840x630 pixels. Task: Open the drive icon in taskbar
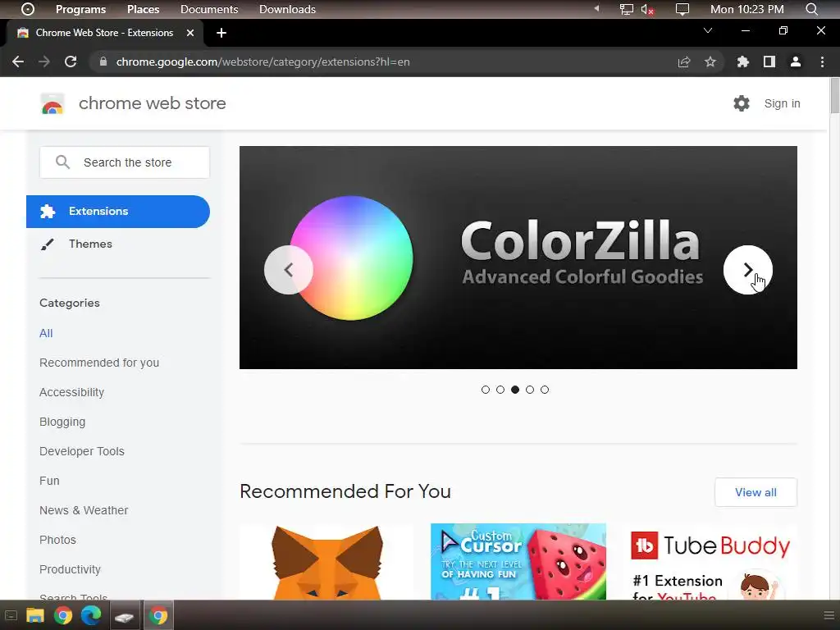click(125, 616)
